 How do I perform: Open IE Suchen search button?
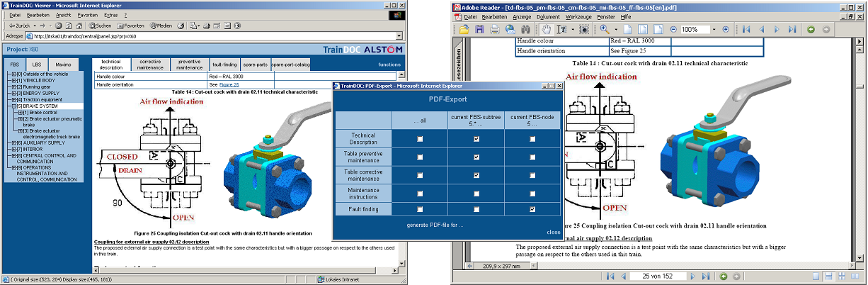(100, 26)
